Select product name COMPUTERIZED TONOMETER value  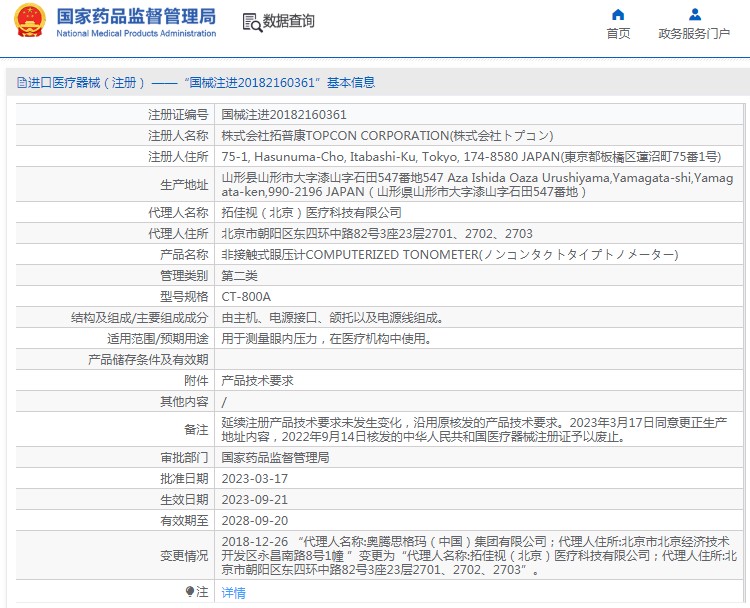point(450,254)
